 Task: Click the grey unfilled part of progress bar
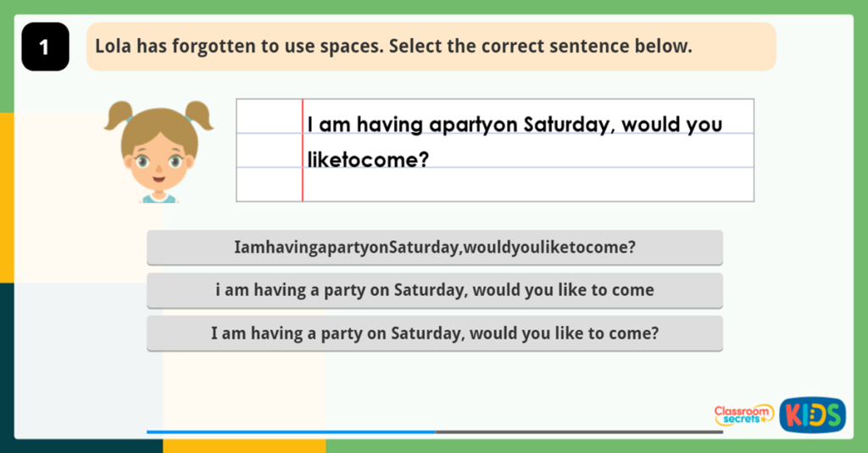[579, 432]
